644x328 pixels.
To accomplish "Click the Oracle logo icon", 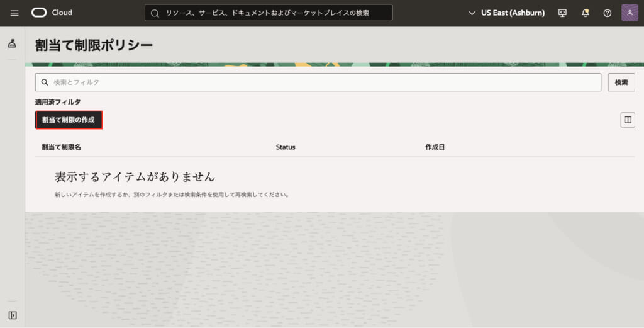I will point(39,13).
